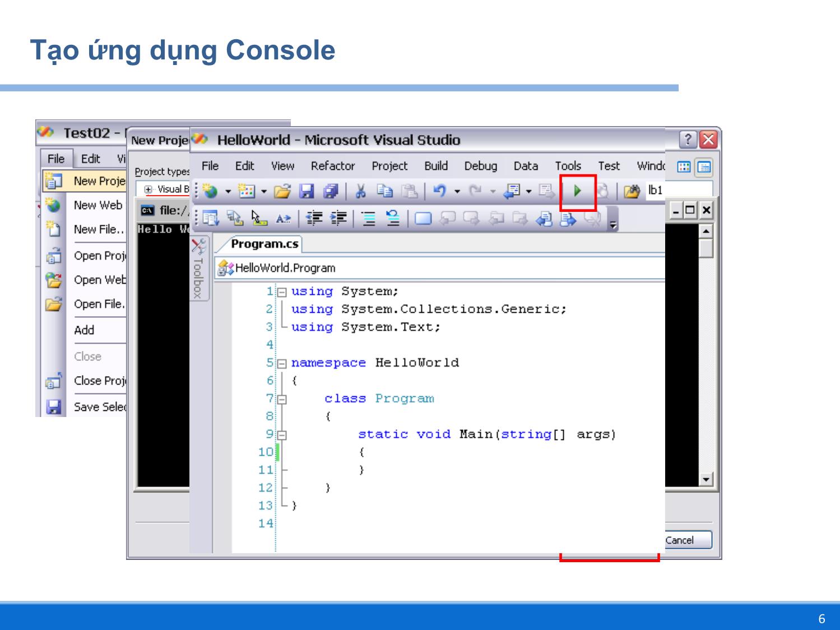Click the Display Word Completion icon

coord(284,218)
